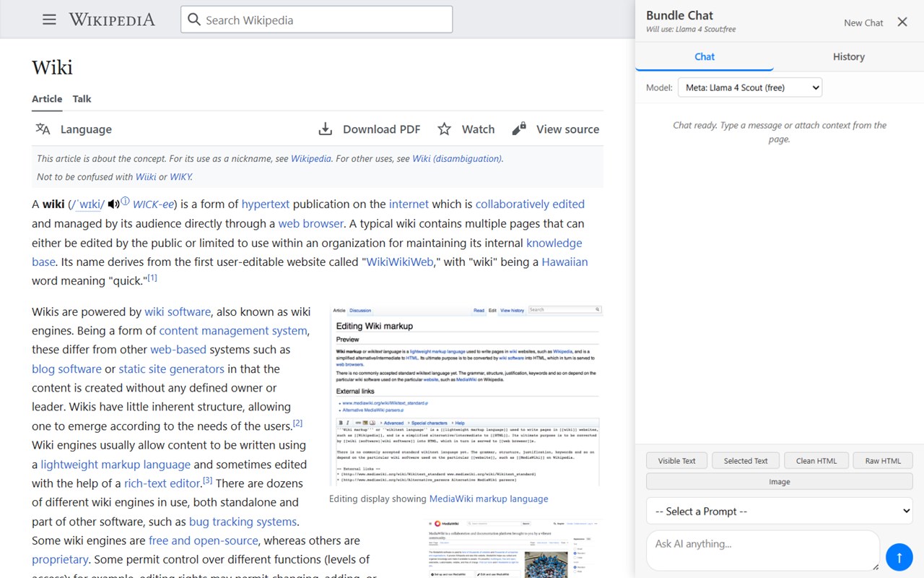Screen dimensions: 924x578
Task: Click the Language translate icon
Action: [x=43, y=129]
